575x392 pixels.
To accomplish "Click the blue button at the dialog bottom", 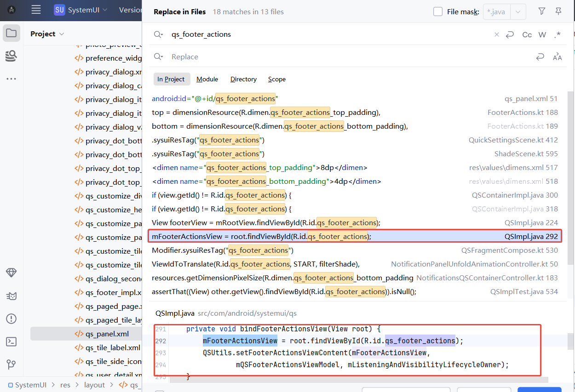I will pos(539,390).
